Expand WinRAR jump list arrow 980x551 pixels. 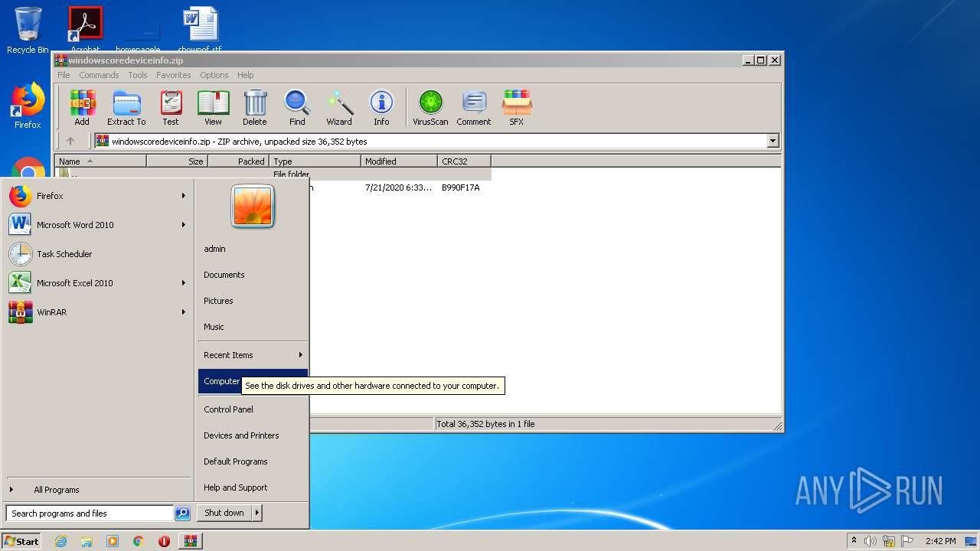[184, 312]
